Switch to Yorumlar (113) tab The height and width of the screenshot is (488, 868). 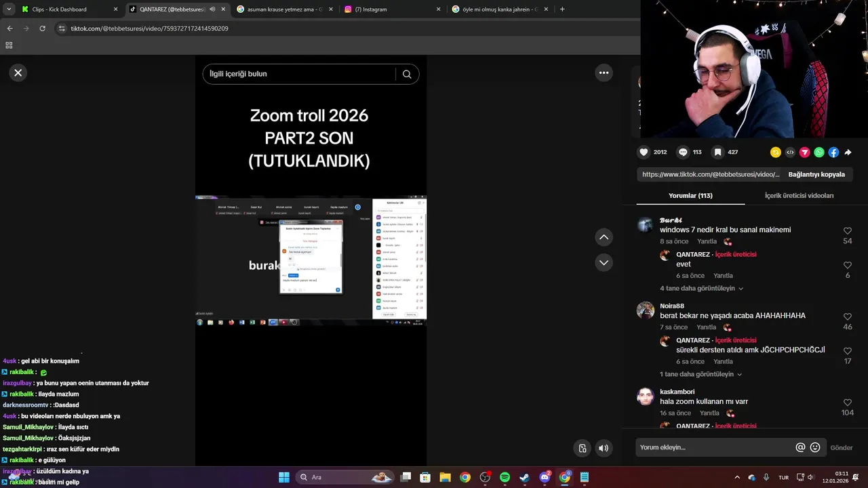[x=690, y=196]
